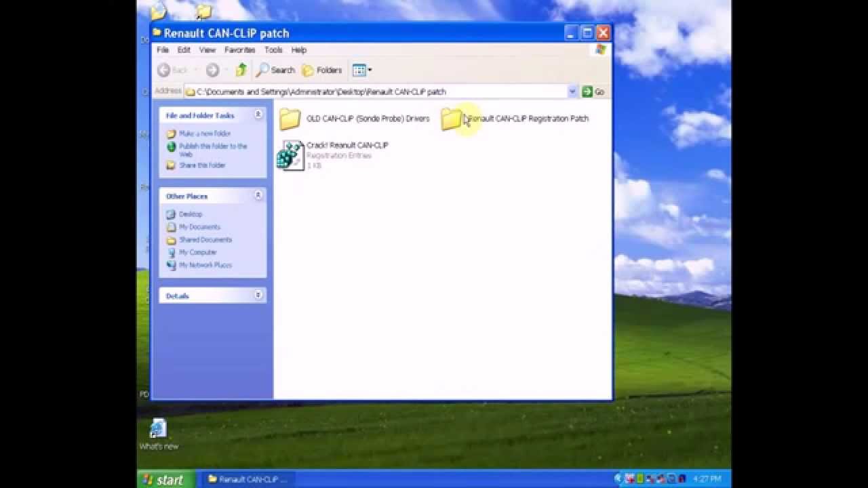Screen dimensions: 868x488
Task: Click the Make a new folder link
Action: 205,134
